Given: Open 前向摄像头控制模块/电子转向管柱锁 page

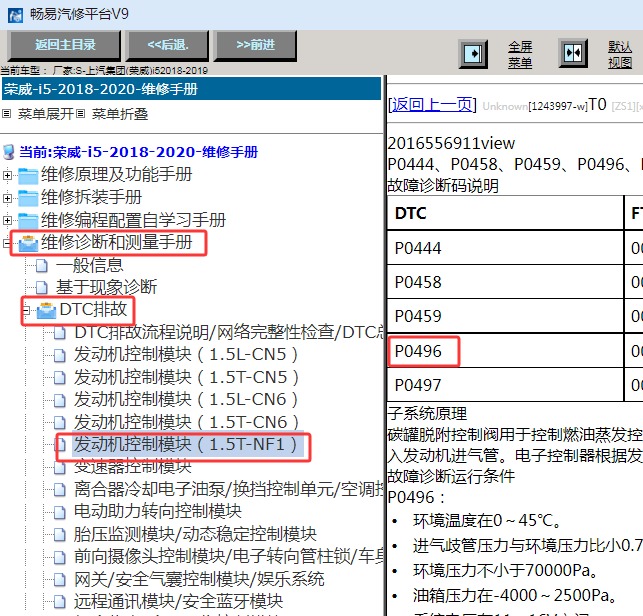Looking at the screenshot, I should 228,557.
